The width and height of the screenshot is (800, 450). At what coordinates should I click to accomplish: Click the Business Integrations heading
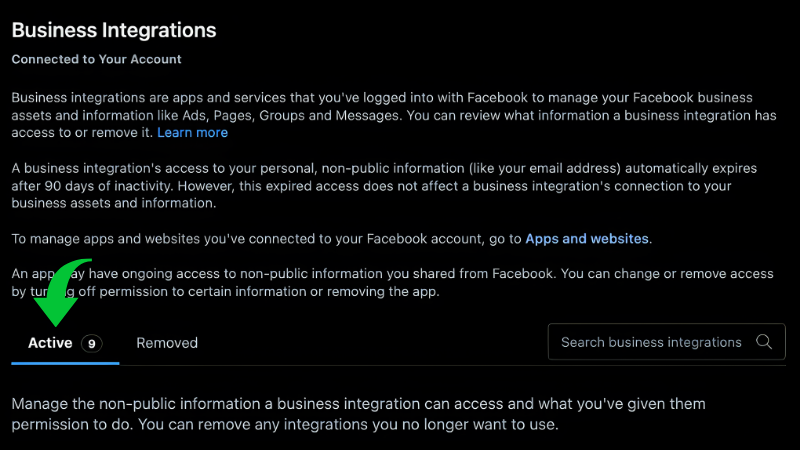[x=114, y=29]
